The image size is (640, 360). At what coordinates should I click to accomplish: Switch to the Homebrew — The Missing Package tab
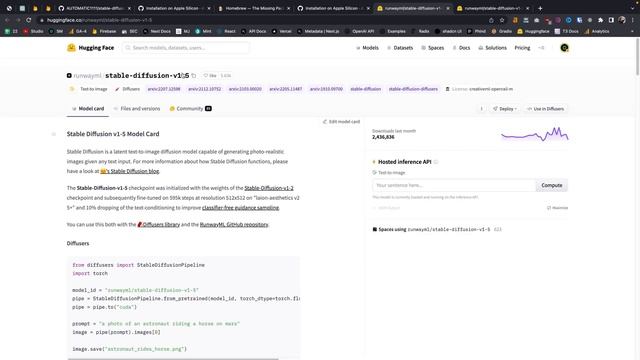(254, 8)
